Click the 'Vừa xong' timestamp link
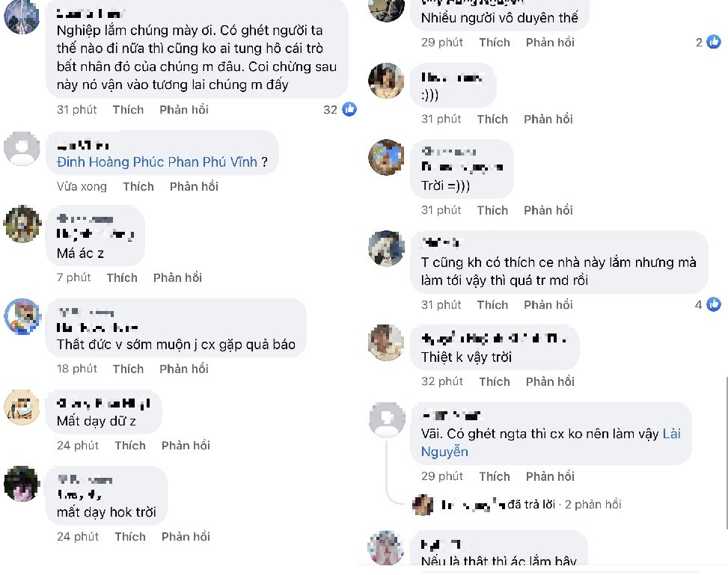The height and width of the screenshot is (575, 728). (x=82, y=186)
